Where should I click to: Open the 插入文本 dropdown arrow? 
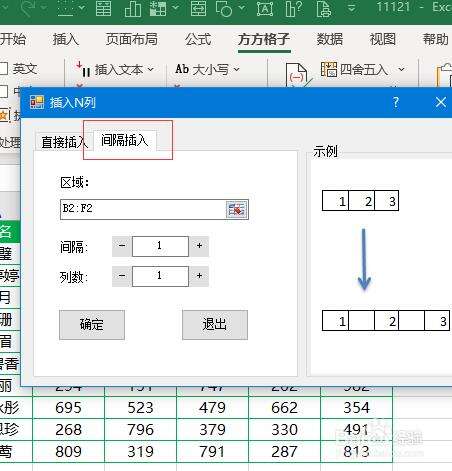click(x=151, y=69)
